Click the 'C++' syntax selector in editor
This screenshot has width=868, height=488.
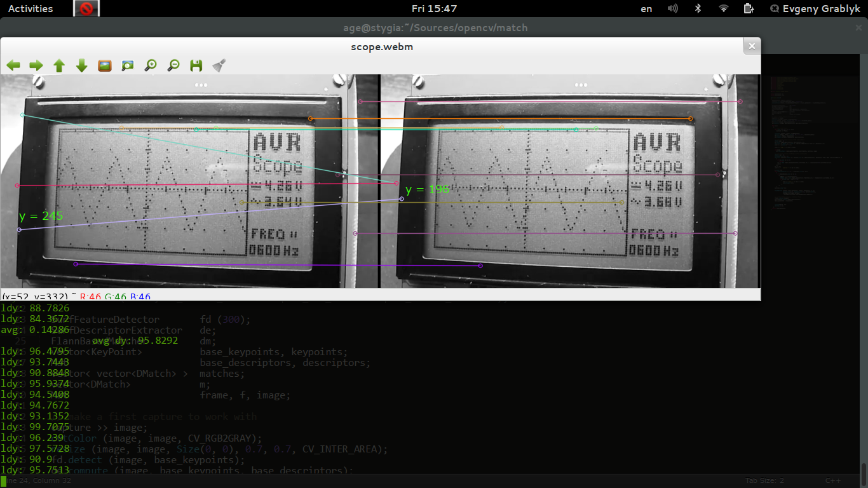[833, 481]
